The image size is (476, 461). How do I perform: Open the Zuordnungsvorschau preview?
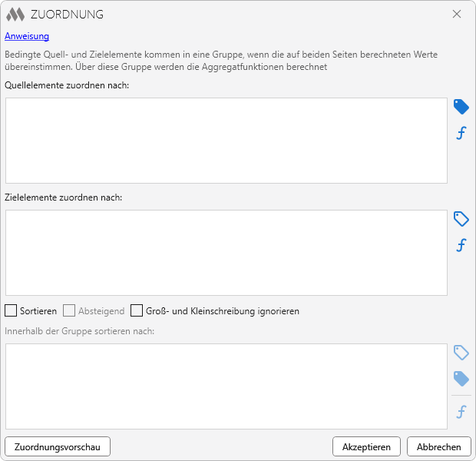58,446
